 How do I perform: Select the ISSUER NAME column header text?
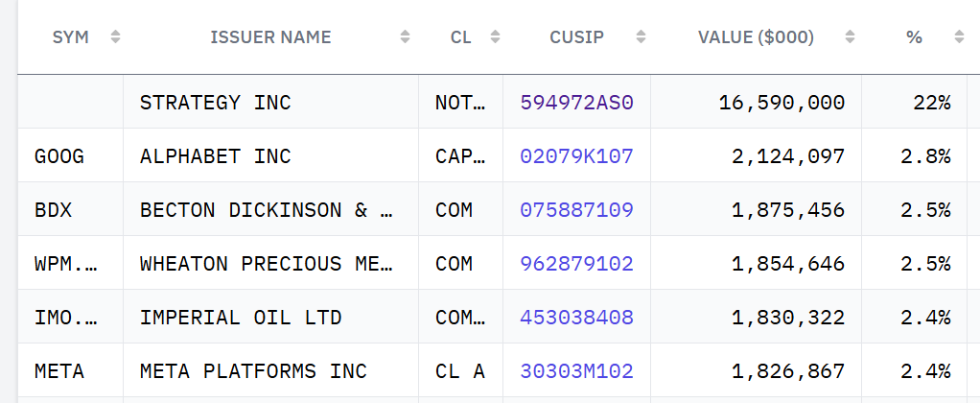(270, 36)
